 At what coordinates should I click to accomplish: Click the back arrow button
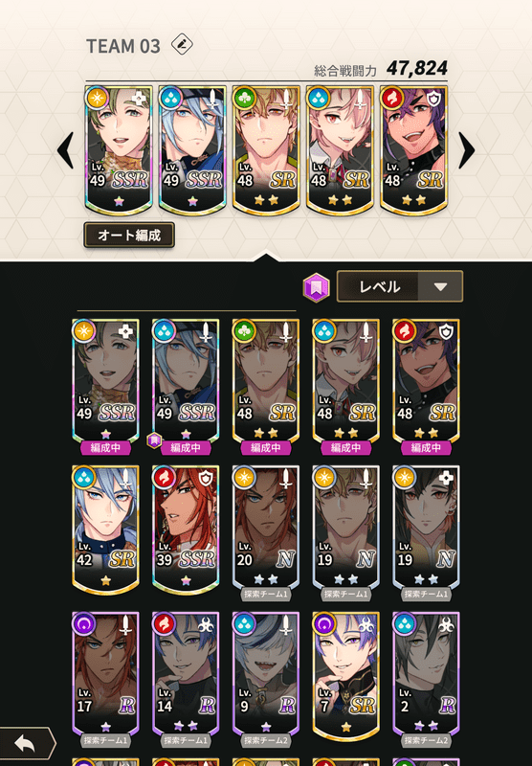[26, 743]
